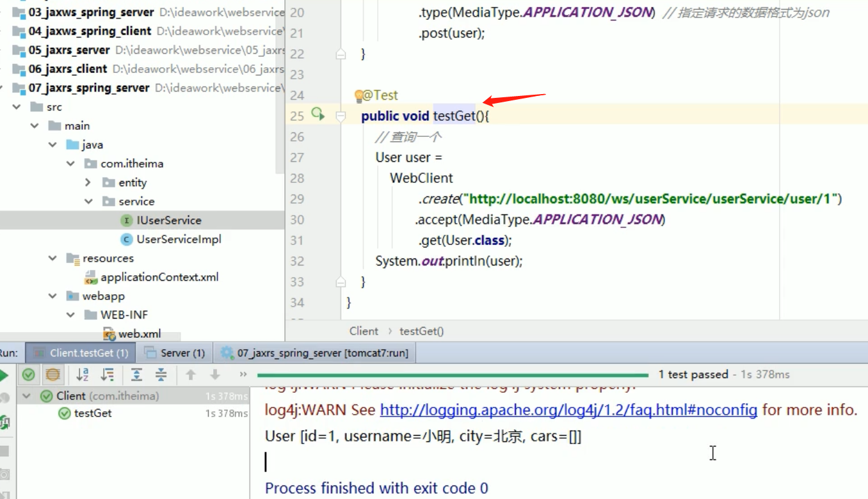Click the resources folder icon

point(73,258)
